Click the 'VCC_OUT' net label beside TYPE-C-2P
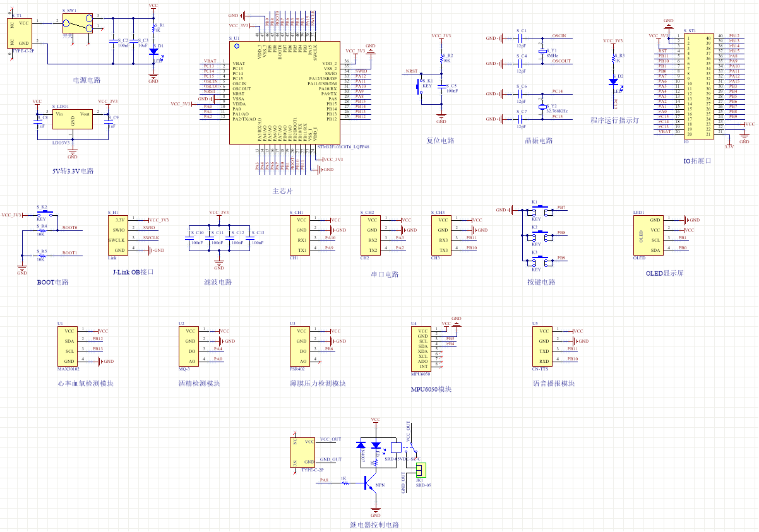Viewport: 759px width, 532px height. pos(330,439)
